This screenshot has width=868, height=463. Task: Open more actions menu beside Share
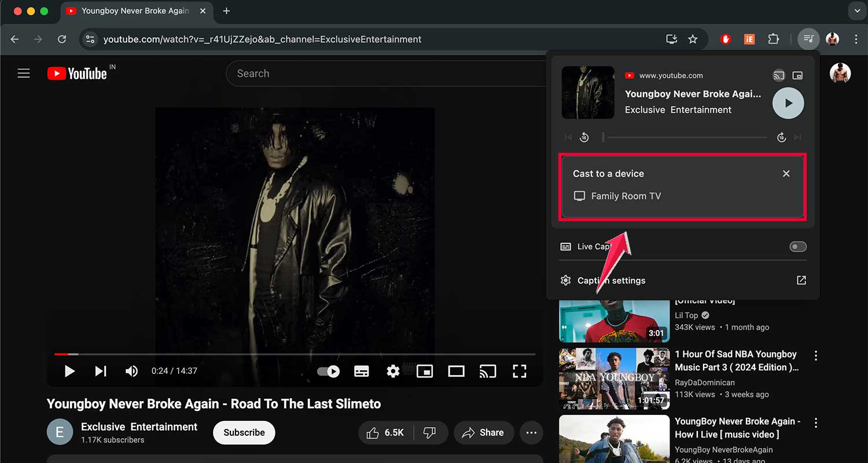click(x=531, y=432)
